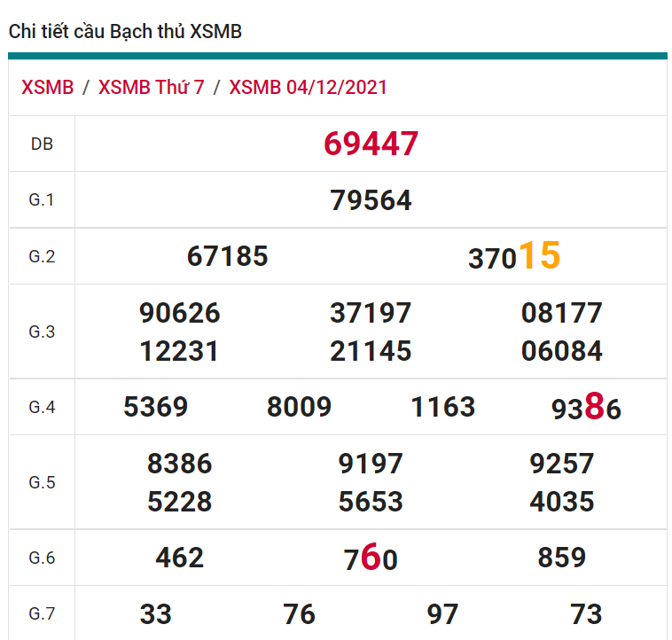Select the G.7 number 97
Image resolution: width=672 pixels, height=640 pixels.
442,613
